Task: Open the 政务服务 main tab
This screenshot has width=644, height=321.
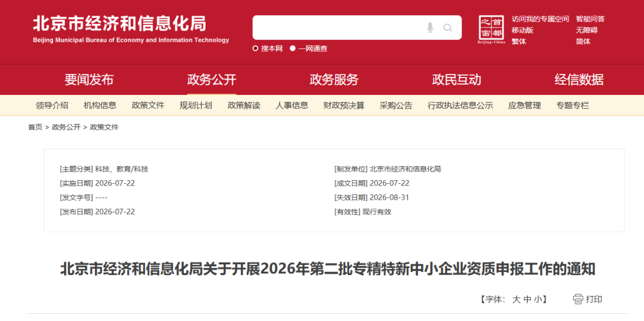Action: pyautogui.click(x=334, y=79)
